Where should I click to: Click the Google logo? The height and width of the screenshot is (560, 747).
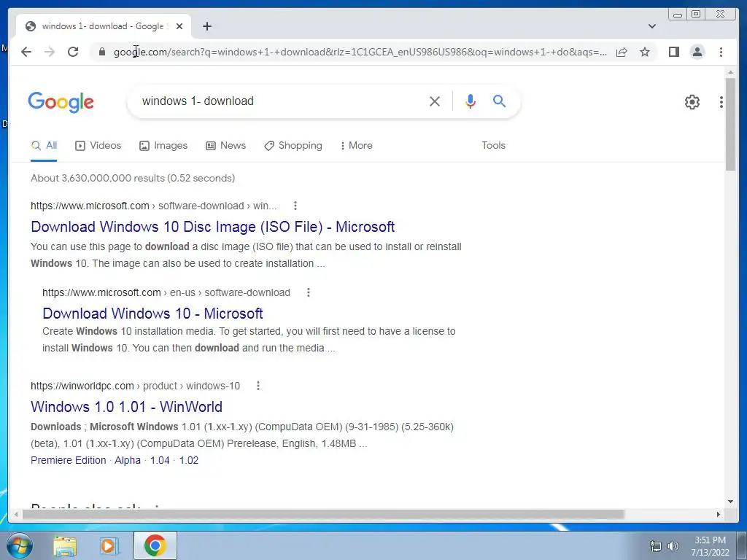(61, 102)
